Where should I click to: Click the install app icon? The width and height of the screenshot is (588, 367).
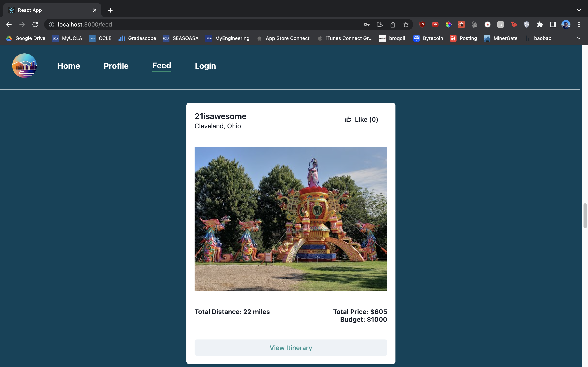(380, 24)
